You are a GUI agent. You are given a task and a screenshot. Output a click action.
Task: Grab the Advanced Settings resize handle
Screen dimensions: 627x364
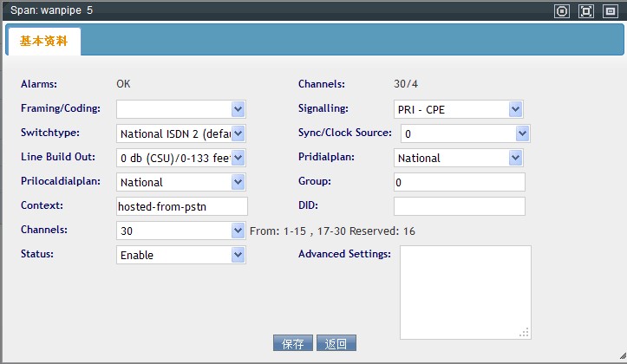pyautogui.click(x=525, y=333)
